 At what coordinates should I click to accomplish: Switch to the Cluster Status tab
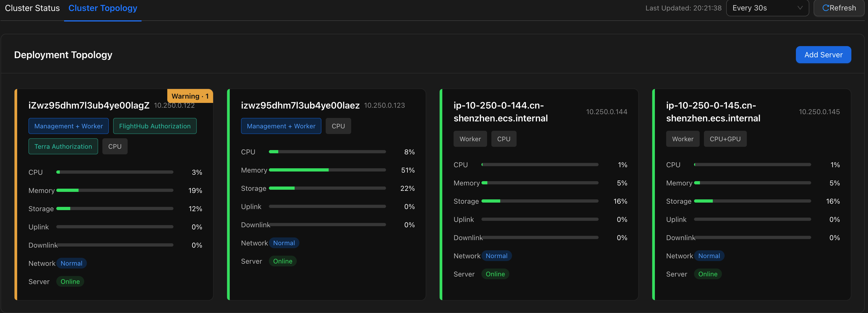[x=32, y=8]
